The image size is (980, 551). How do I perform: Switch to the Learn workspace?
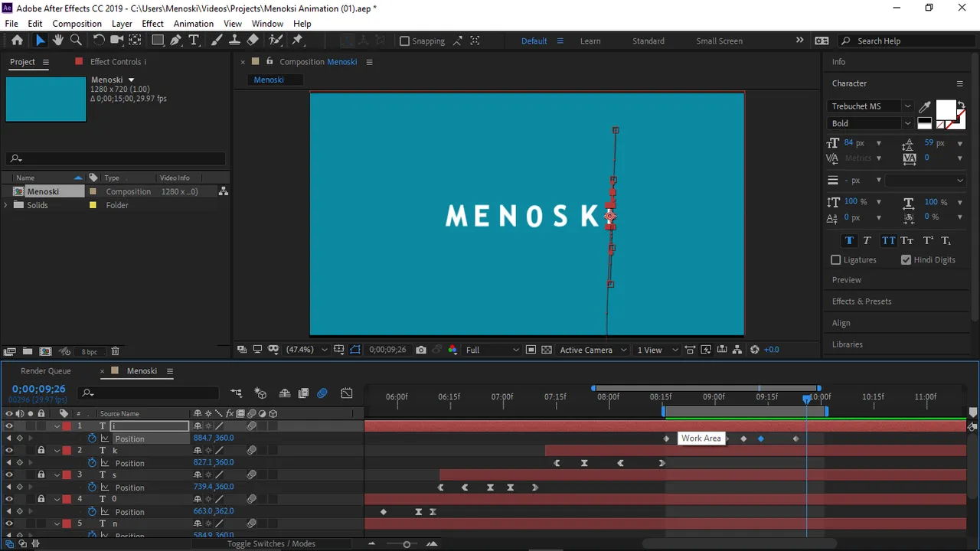pyautogui.click(x=590, y=41)
